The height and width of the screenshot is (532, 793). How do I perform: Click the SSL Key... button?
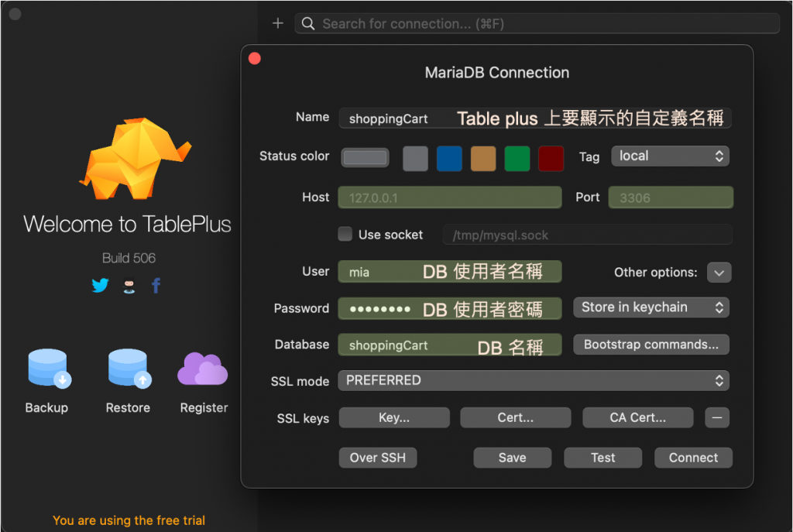point(394,417)
